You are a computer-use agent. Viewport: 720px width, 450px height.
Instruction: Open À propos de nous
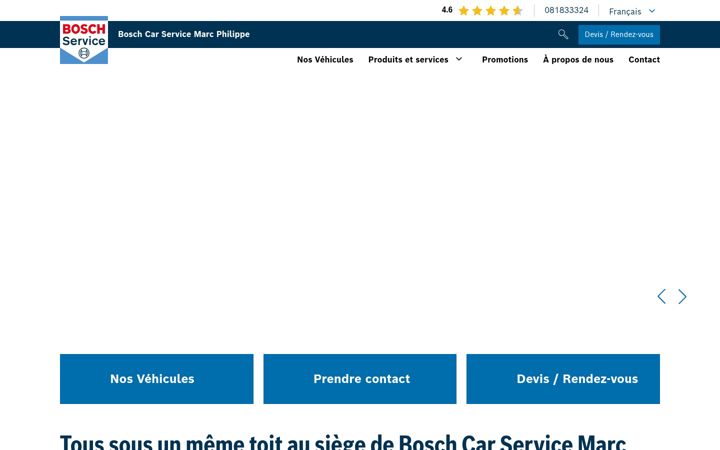click(578, 60)
